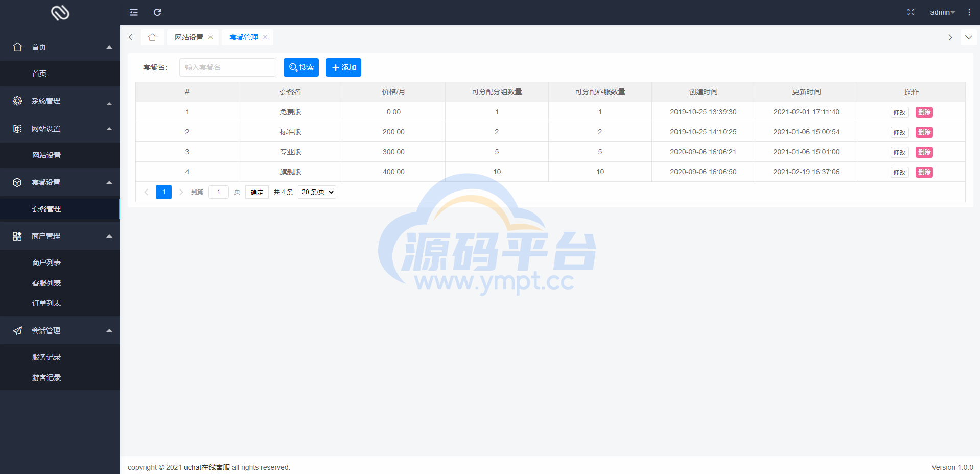980x474 pixels.
Task: Click the 首页 house icon in sidebar
Action: tap(17, 47)
